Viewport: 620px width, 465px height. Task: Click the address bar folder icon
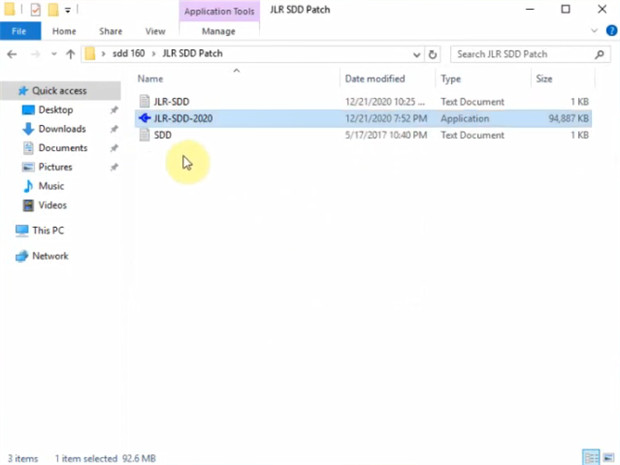coord(90,53)
